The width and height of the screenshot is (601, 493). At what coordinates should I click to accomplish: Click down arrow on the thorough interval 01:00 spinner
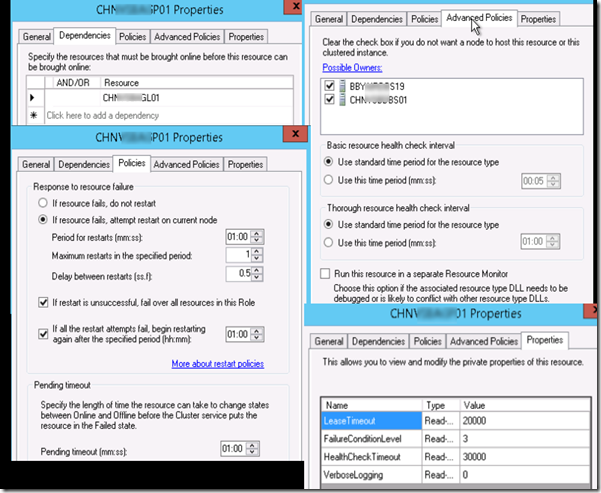[x=552, y=245]
